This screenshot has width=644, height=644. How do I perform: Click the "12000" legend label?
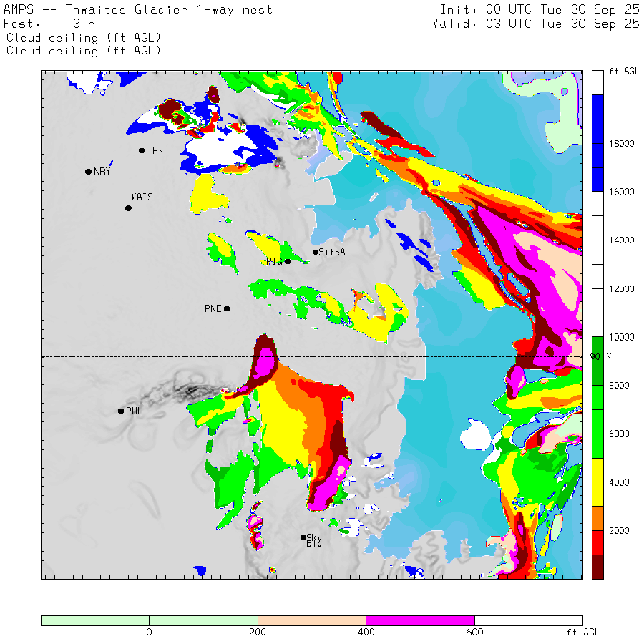pos(621,289)
